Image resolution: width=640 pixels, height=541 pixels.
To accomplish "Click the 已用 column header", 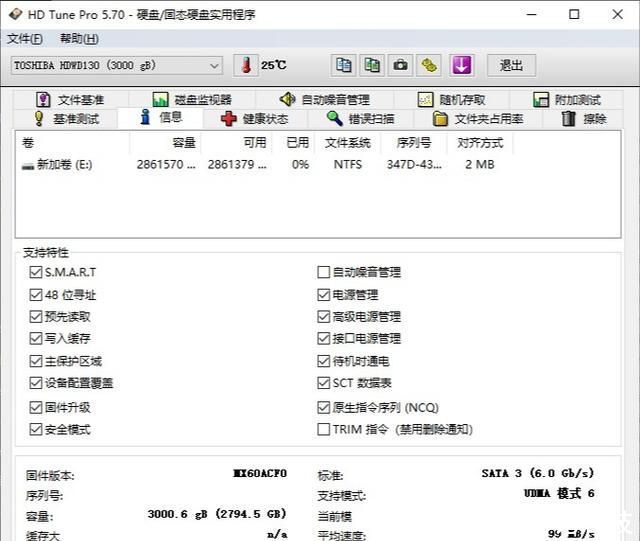I will pyautogui.click(x=293, y=143).
